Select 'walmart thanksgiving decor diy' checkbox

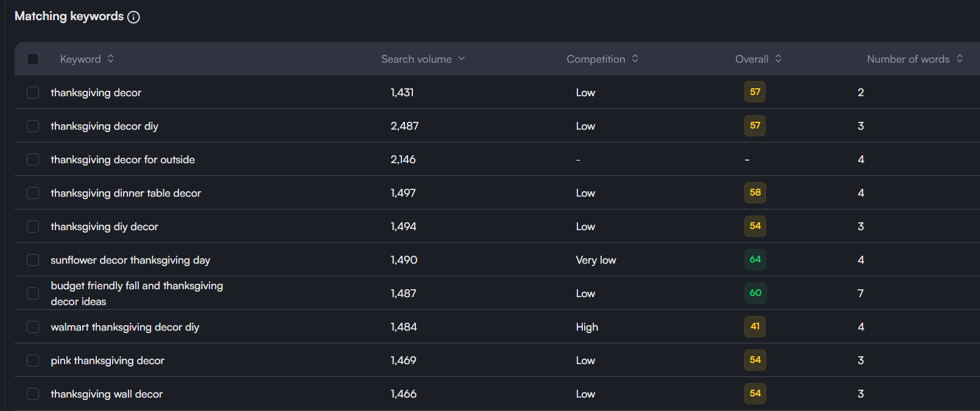tap(33, 327)
